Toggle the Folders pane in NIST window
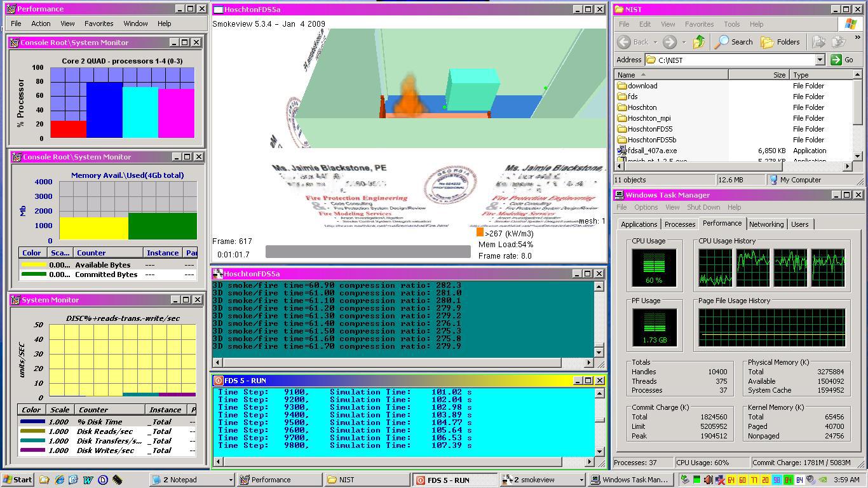 tap(780, 42)
